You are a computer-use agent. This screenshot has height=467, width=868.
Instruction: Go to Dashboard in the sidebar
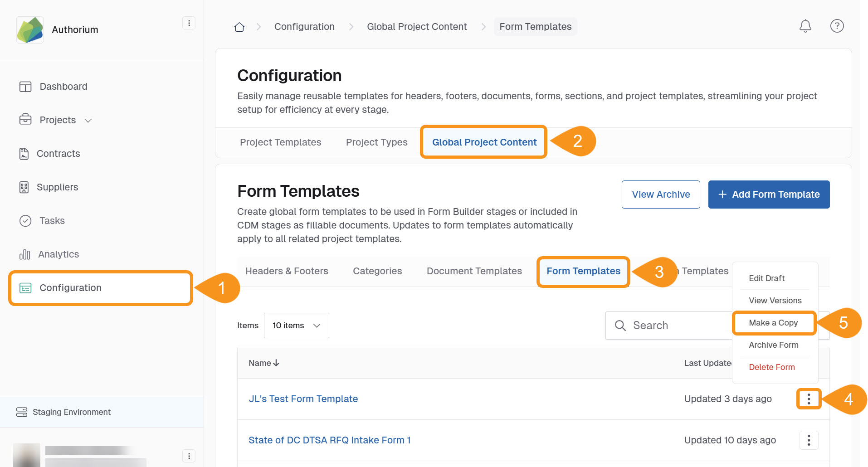pos(63,87)
